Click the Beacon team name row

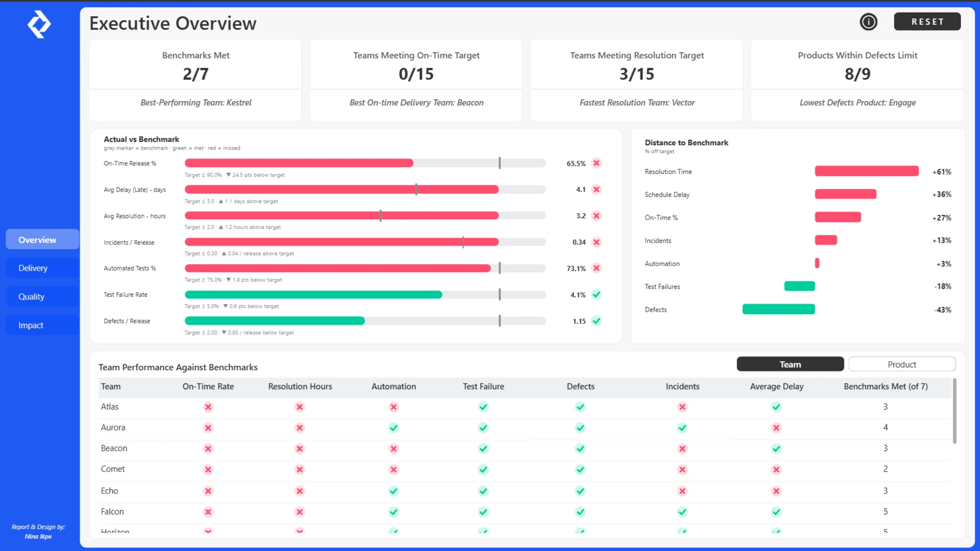(114, 448)
